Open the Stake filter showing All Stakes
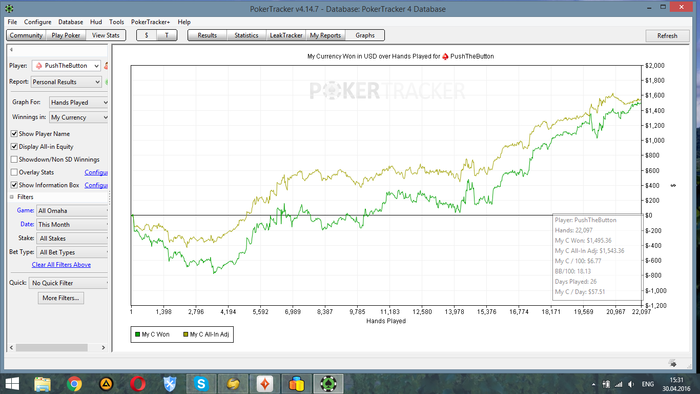Viewport: 700px width, 394px height. (72, 238)
